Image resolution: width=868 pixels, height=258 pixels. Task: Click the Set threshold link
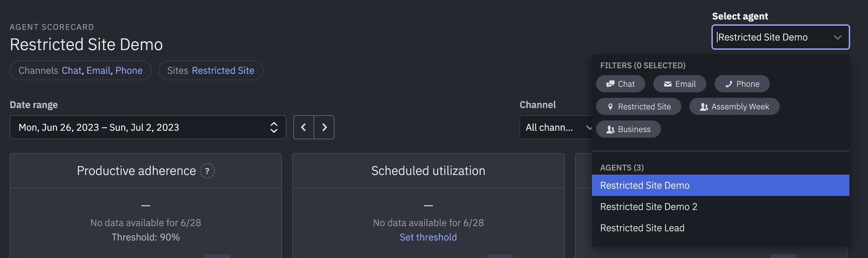[x=428, y=237]
